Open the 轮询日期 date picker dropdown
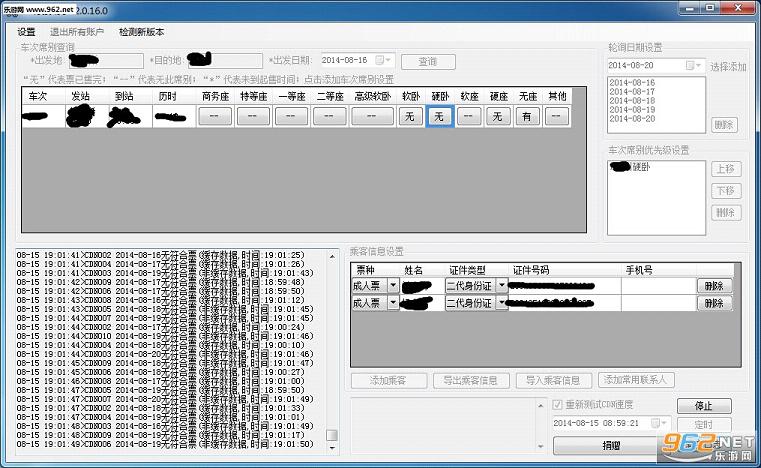Viewport: 761px width, 468px height. [694, 65]
